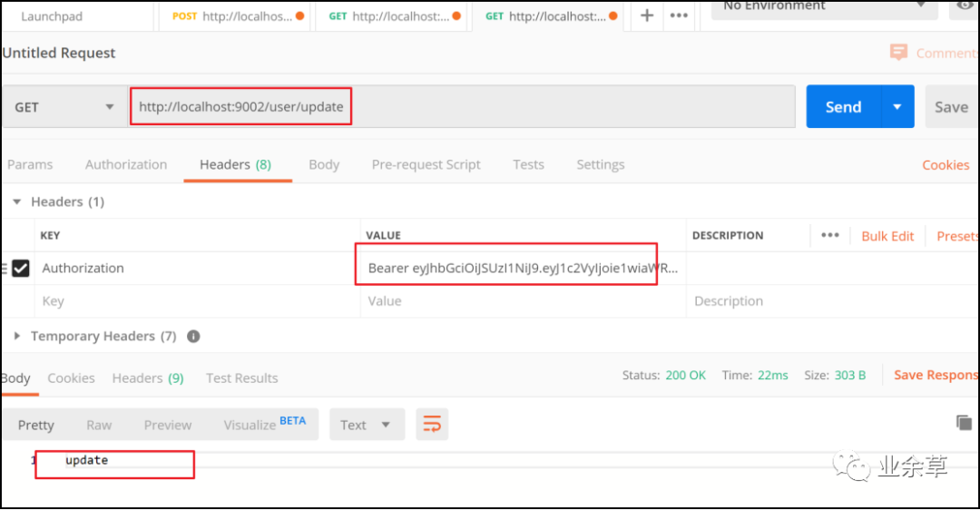Click the request URL input field
Screen dimensions: 980x510
463,107
